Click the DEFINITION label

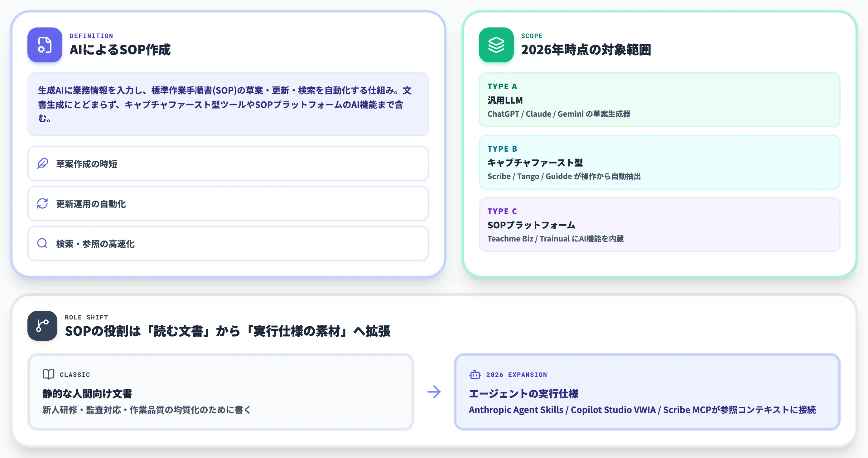pyautogui.click(x=91, y=36)
